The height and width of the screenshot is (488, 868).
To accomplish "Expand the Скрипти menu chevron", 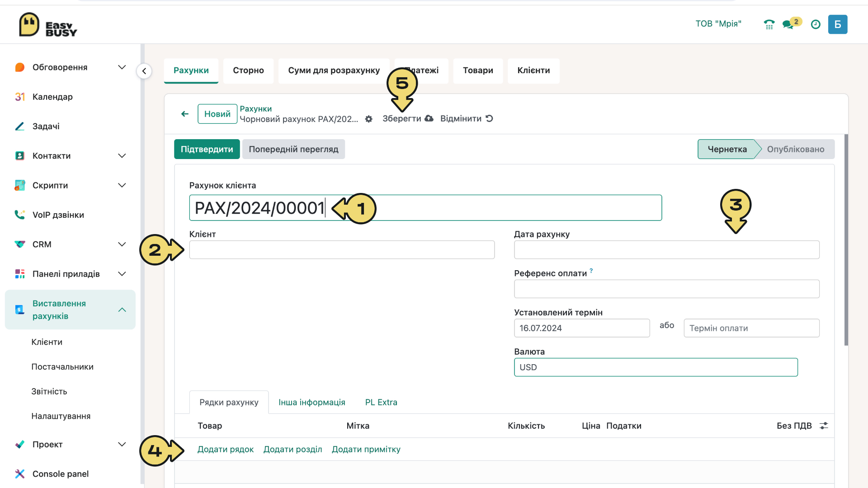I will click(122, 185).
